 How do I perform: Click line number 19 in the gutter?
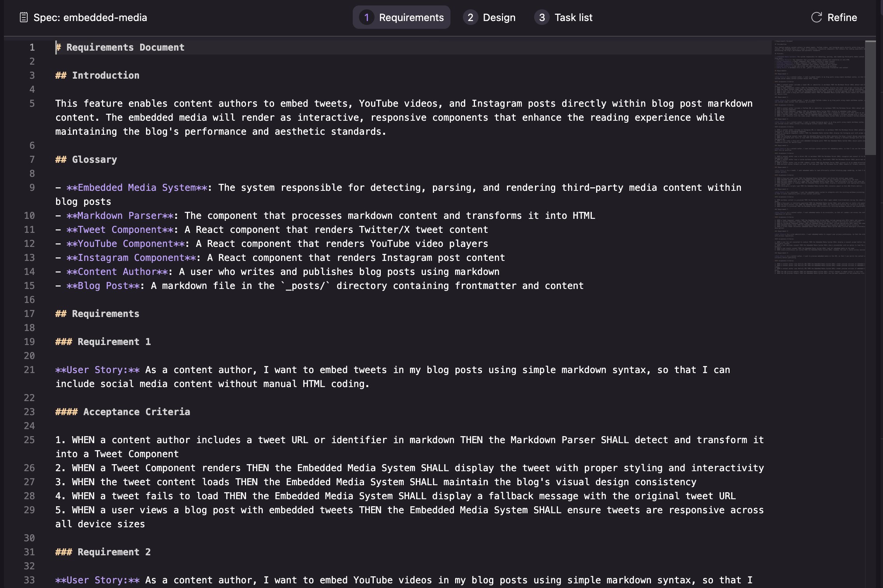click(x=29, y=342)
